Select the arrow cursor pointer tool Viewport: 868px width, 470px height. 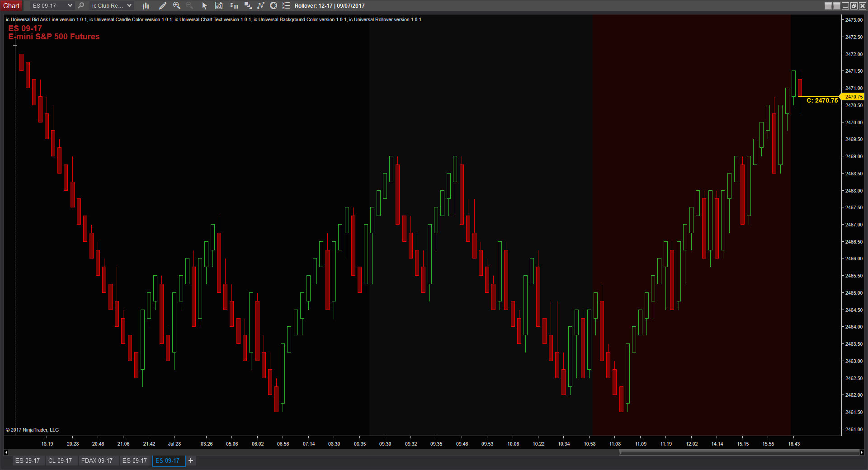pyautogui.click(x=204, y=6)
